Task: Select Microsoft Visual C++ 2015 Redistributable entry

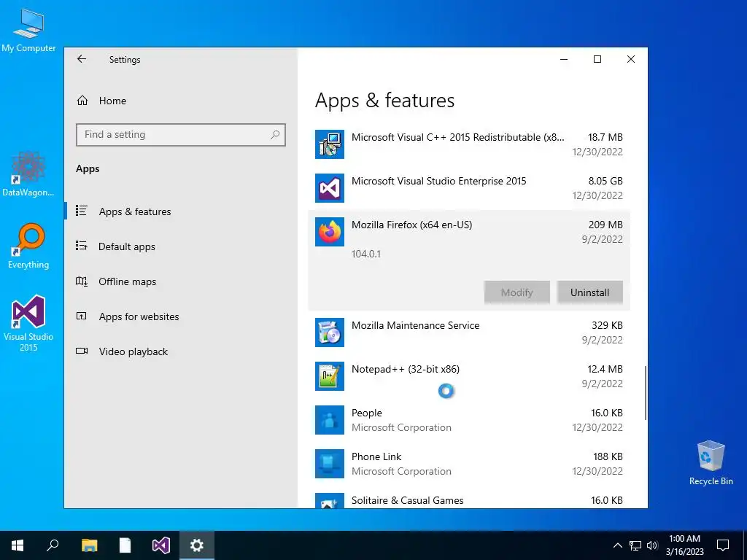Action: click(x=469, y=144)
